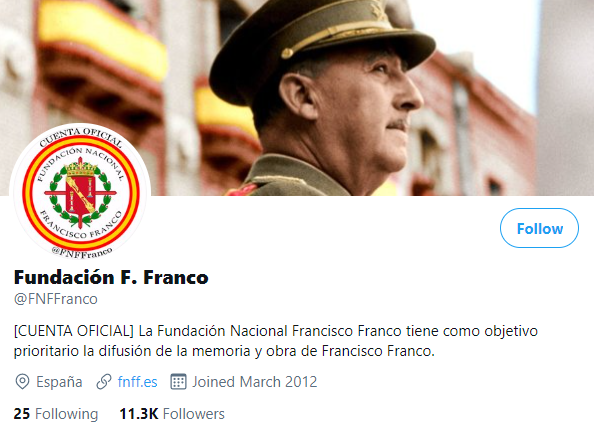594x427 pixels.
Task: Click the Follow button
Action: click(539, 228)
